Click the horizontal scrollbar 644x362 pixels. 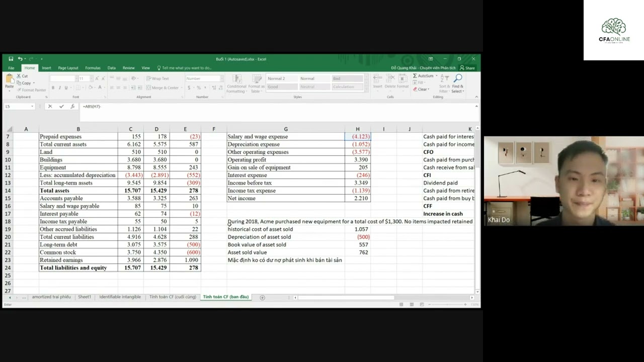(346, 298)
